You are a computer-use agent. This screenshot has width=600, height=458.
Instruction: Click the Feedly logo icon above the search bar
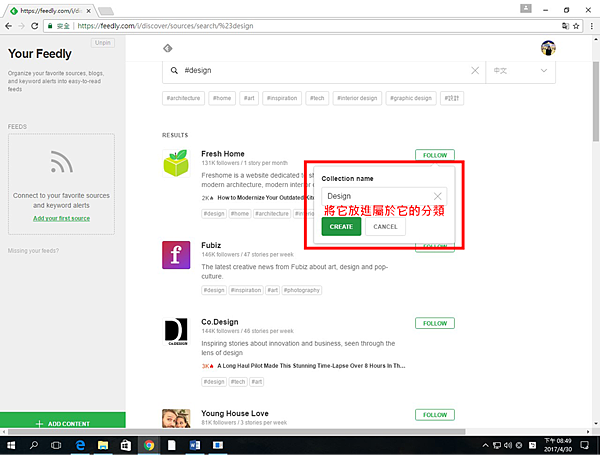[x=168, y=48]
